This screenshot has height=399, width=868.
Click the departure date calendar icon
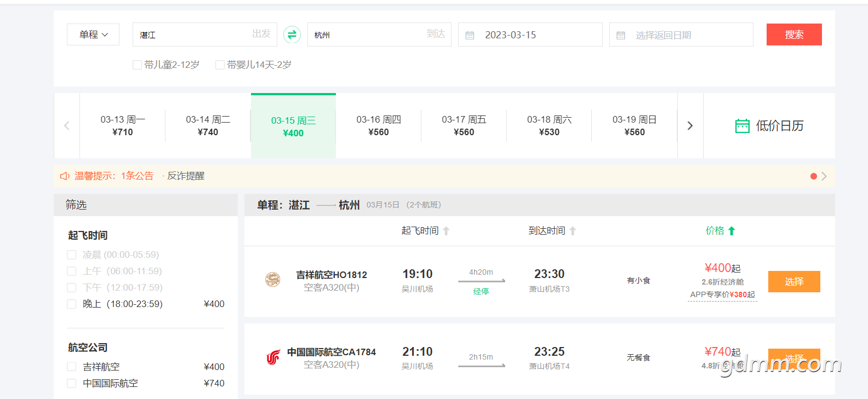tap(470, 35)
